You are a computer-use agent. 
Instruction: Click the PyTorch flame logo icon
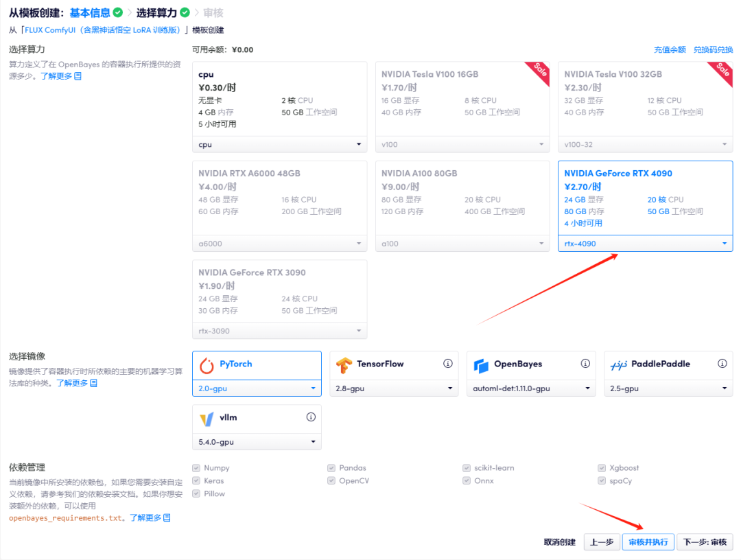207,365
